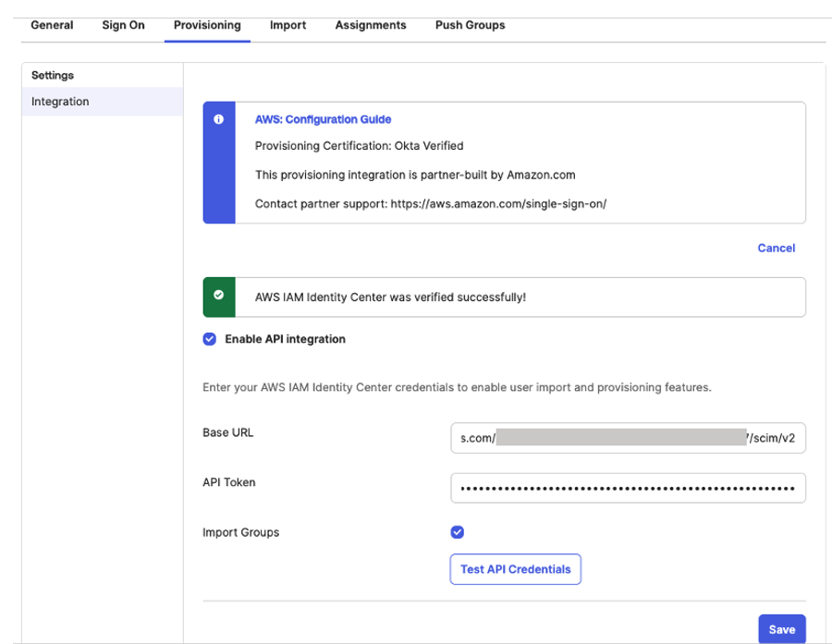Uncheck the Import Groups checkbox

pos(456,532)
